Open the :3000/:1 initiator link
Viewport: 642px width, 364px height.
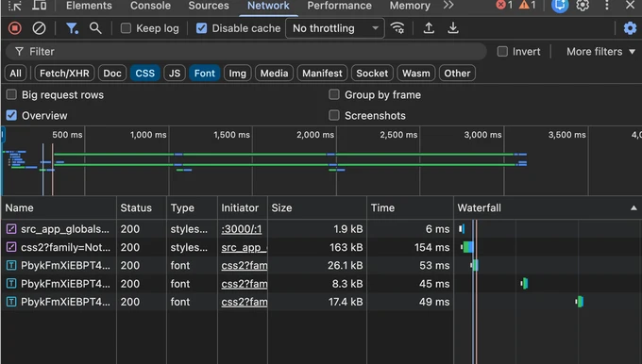pos(241,229)
